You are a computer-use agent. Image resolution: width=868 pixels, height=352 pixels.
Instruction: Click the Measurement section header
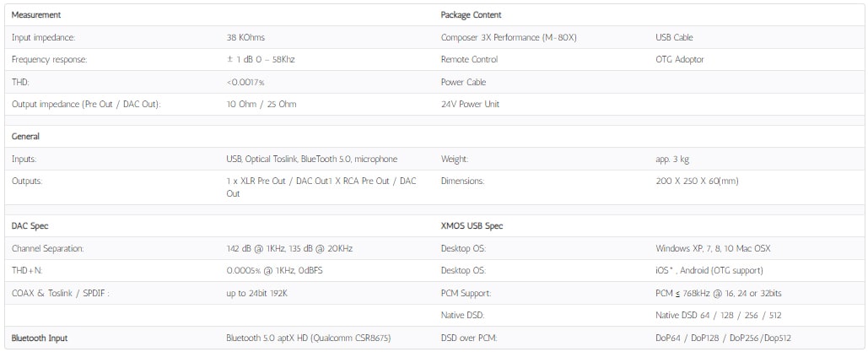pos(36,15)
